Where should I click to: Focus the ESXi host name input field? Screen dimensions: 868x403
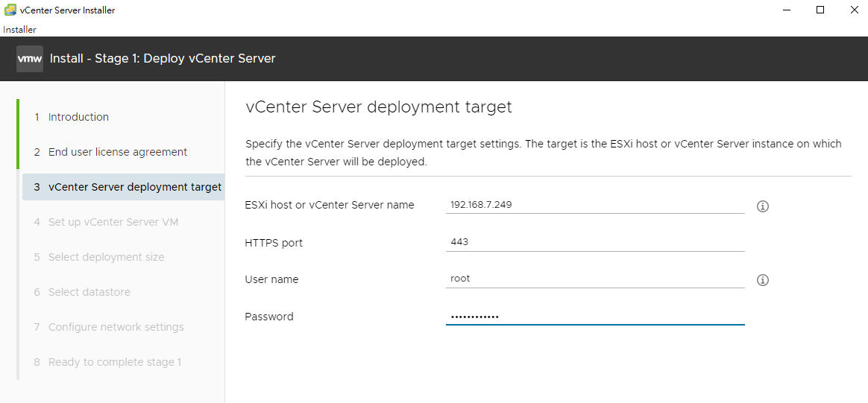point(595,205)
